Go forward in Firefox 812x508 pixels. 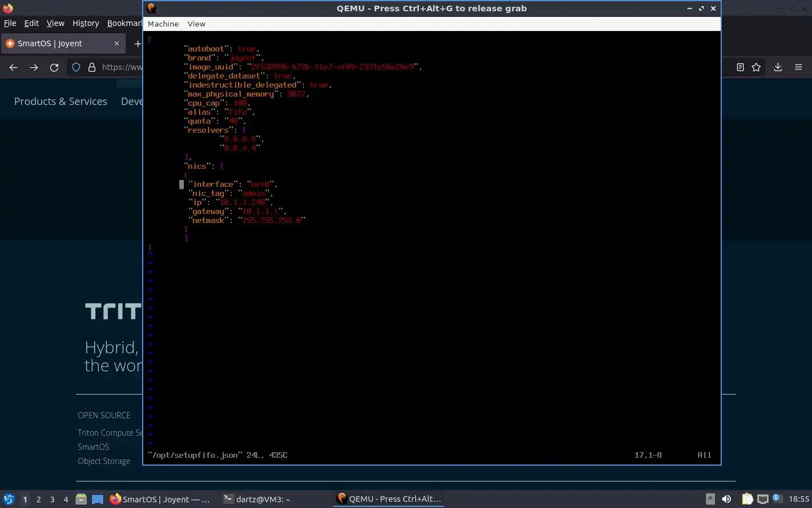coord(34,67)
